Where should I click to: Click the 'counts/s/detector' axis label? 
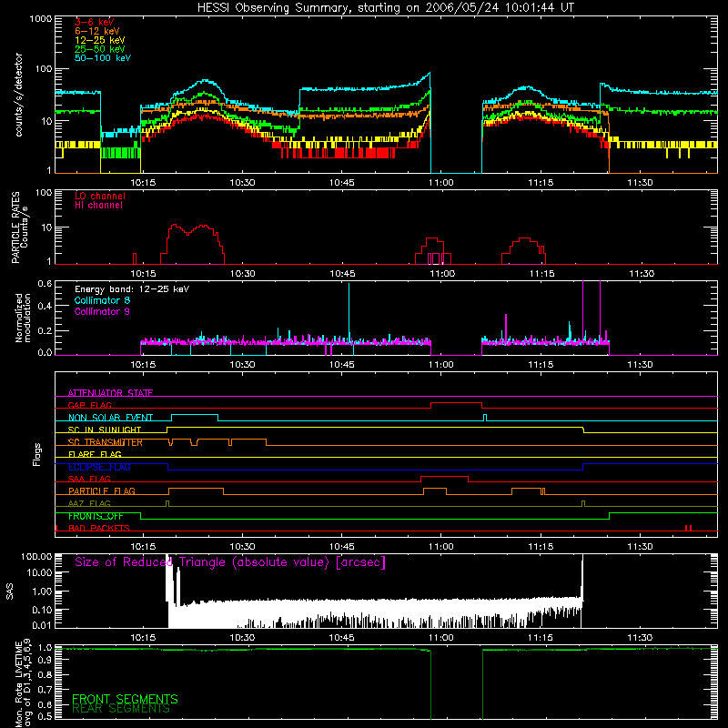(x=18, y=95)
